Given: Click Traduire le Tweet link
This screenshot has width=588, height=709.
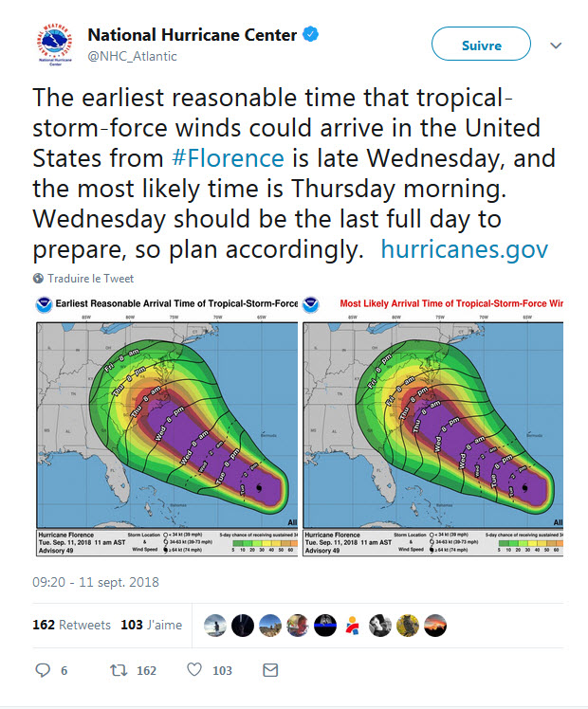Looking at the screenshot, I should click(x=90, y=278).
